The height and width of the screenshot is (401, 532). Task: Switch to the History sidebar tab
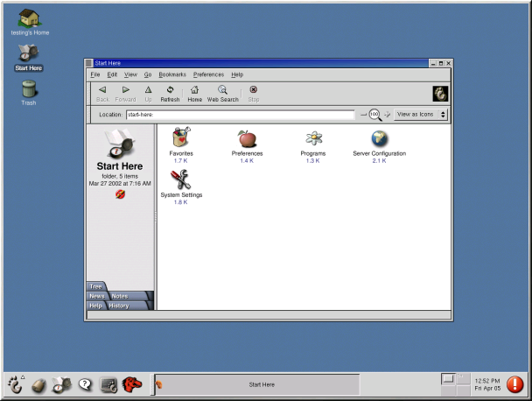click(119, 306)
